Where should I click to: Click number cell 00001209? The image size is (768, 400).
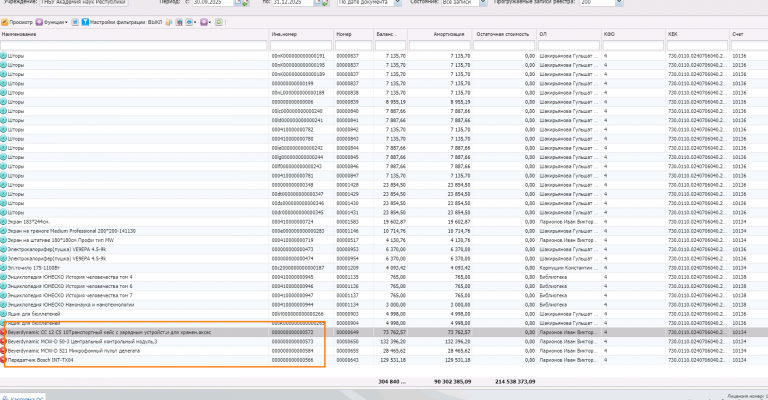347,268
